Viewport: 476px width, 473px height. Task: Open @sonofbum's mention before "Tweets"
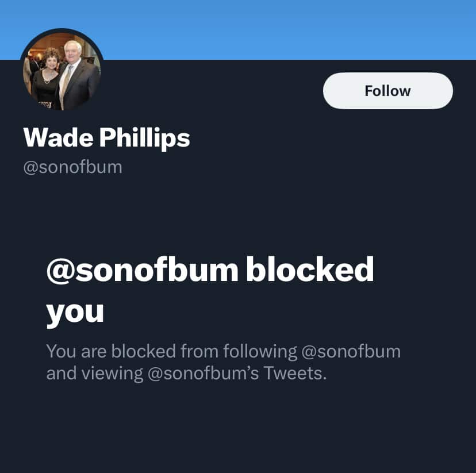(x=203, y=373)
